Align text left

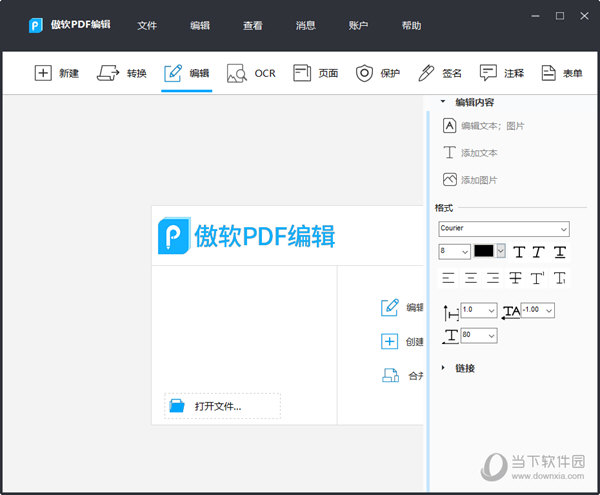click(448, 278)
